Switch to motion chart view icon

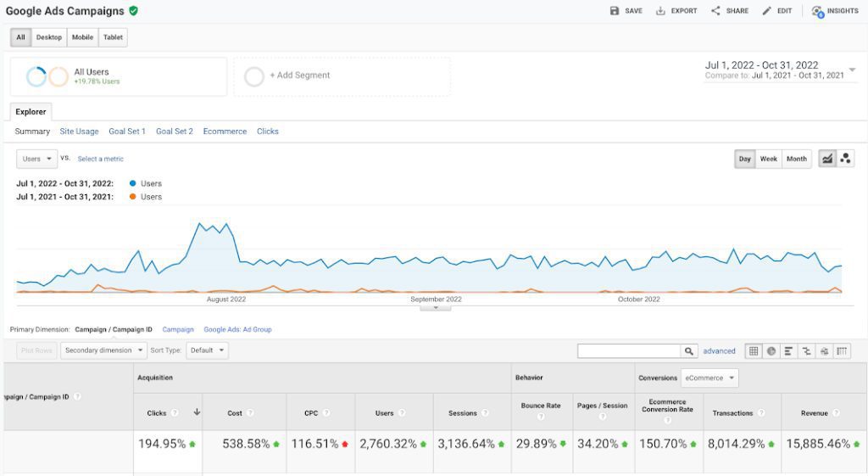click(x=845, y=159)
